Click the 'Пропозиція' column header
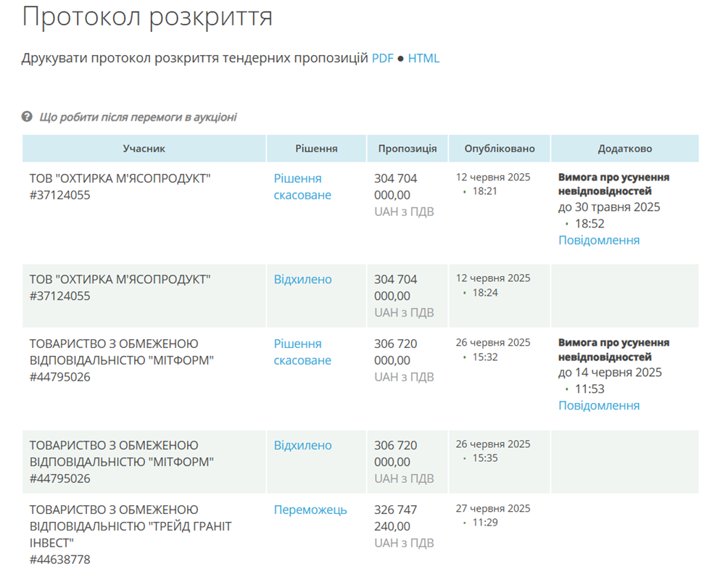Viewport: 728px width, 577px height. 408,149
